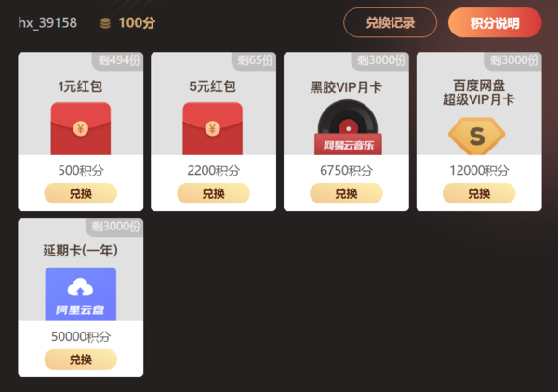
Task: Select the 黑胶VIP月卡 title text
Action: click(346, 87)
